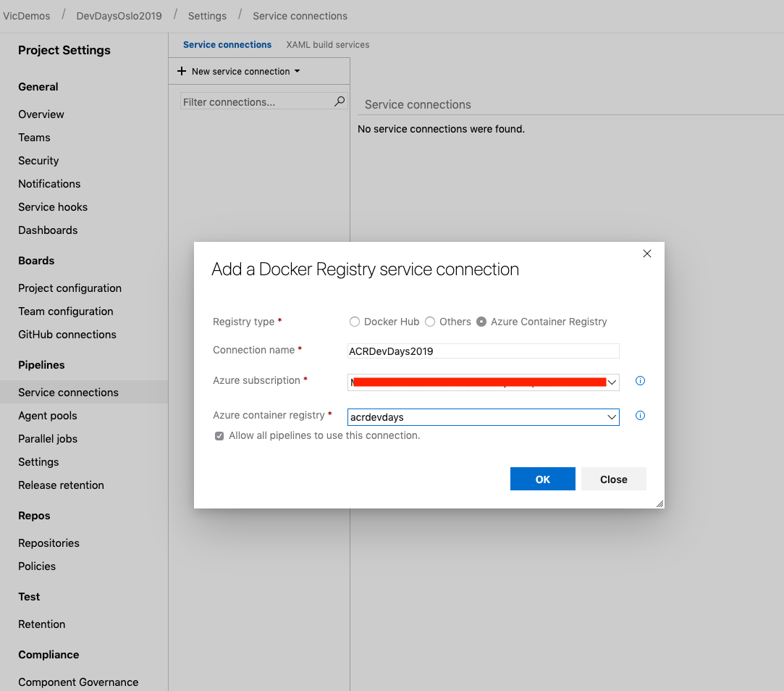Viewport: 784px width, 691px height.
Task: Click the search icon in filter connections box
Action: click(339, 101)
